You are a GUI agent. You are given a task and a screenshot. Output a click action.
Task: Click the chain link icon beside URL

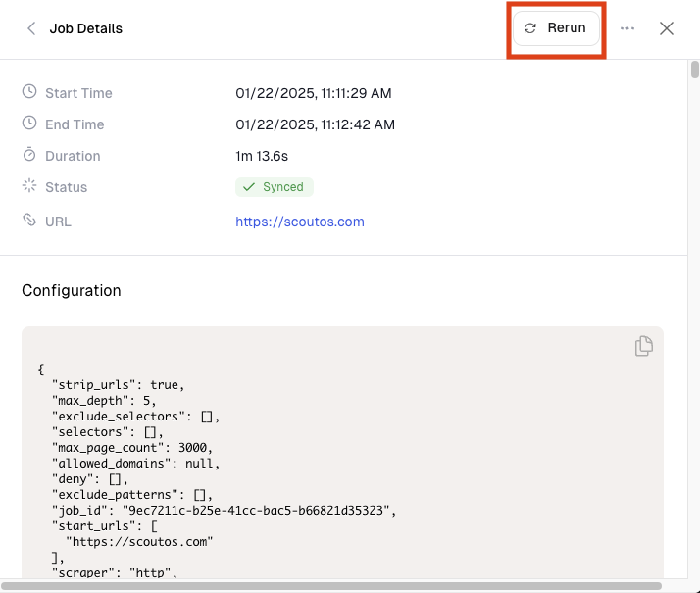(x=29, y=221)
